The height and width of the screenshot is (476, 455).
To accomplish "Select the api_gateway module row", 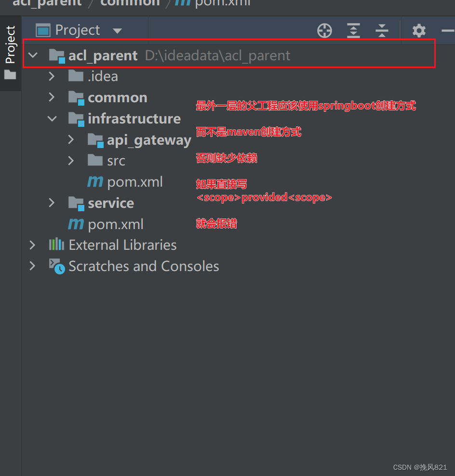I will point(238,140).
